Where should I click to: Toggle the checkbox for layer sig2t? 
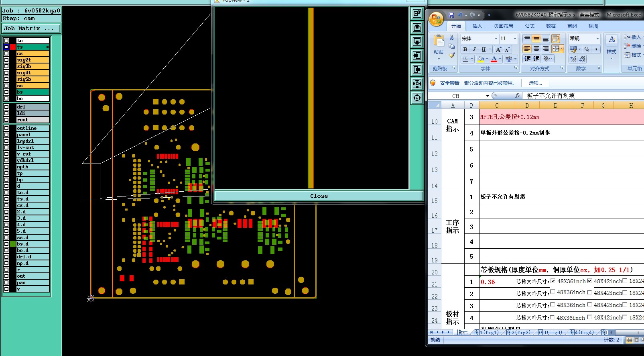tap(6, 60)
